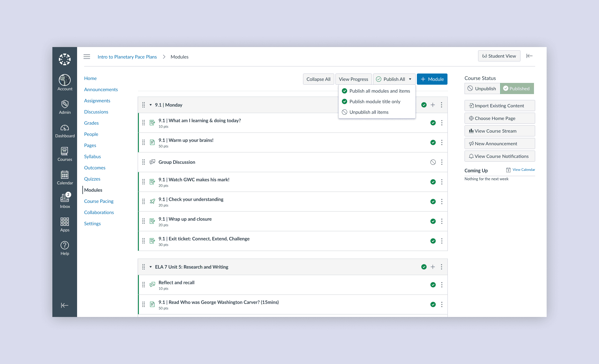Collapse the ELA 7 Unit 5 module
Screen dimensions: 599x364
tap(151, 267)
